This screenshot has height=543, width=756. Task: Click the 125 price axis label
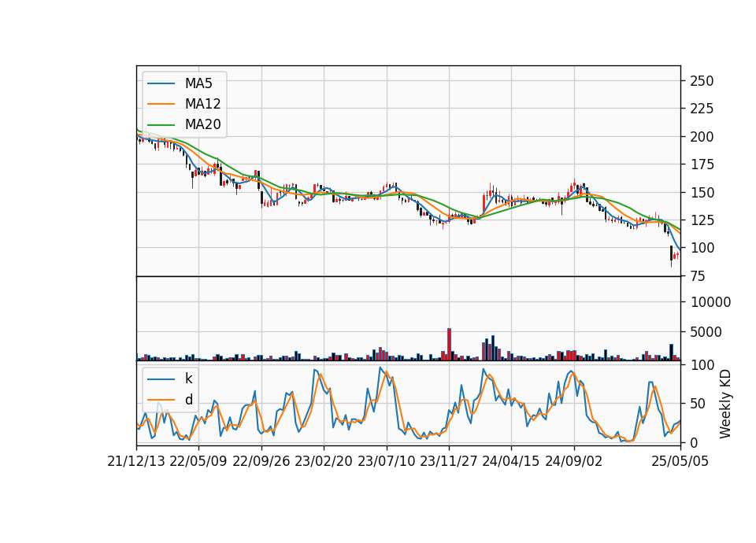coord(702,220)
